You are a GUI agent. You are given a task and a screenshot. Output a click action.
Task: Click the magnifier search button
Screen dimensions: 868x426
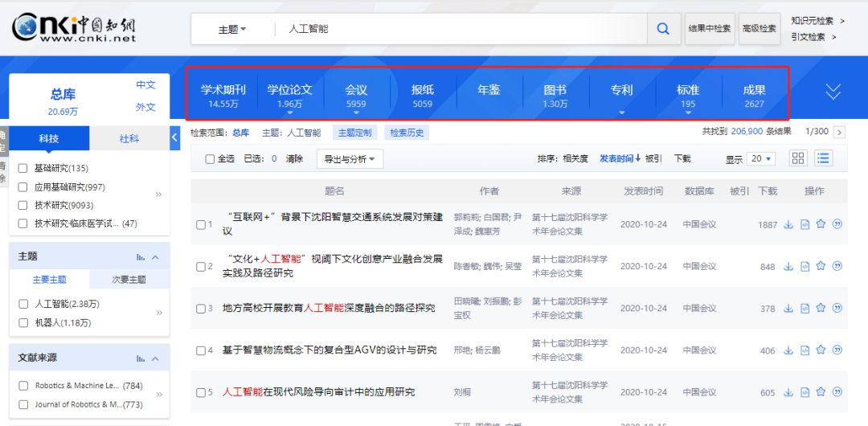pyautogui.click(x=664, y=29)
